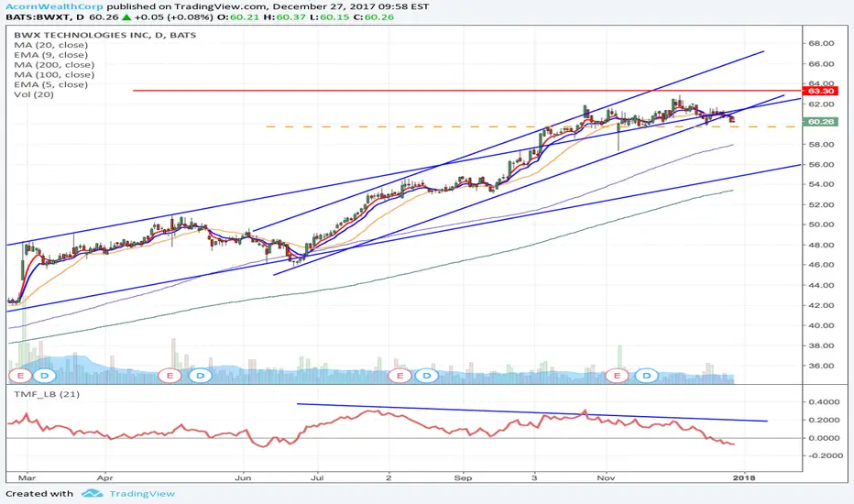Click the 50.00 price axis label
854x504 pixels.
[821, 225]
